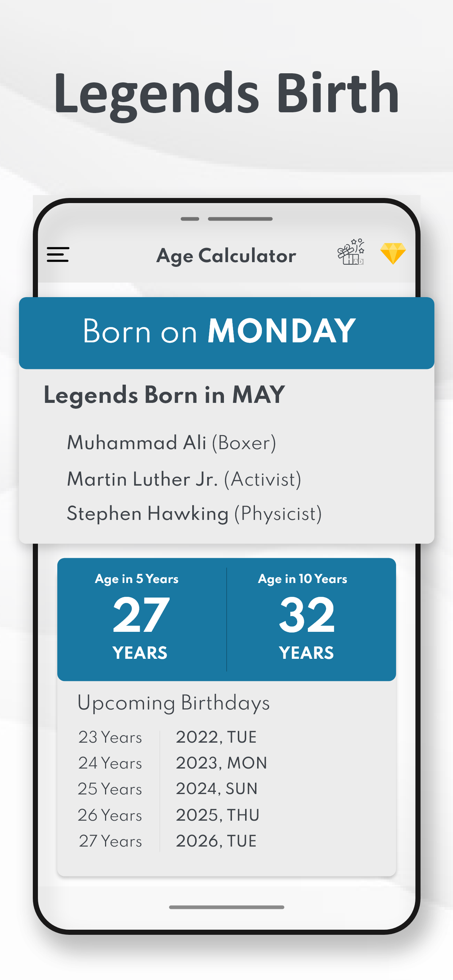The image size is (453, 980).
Task: Select the 2023, MON birthday row
Action: coord(173,763)
